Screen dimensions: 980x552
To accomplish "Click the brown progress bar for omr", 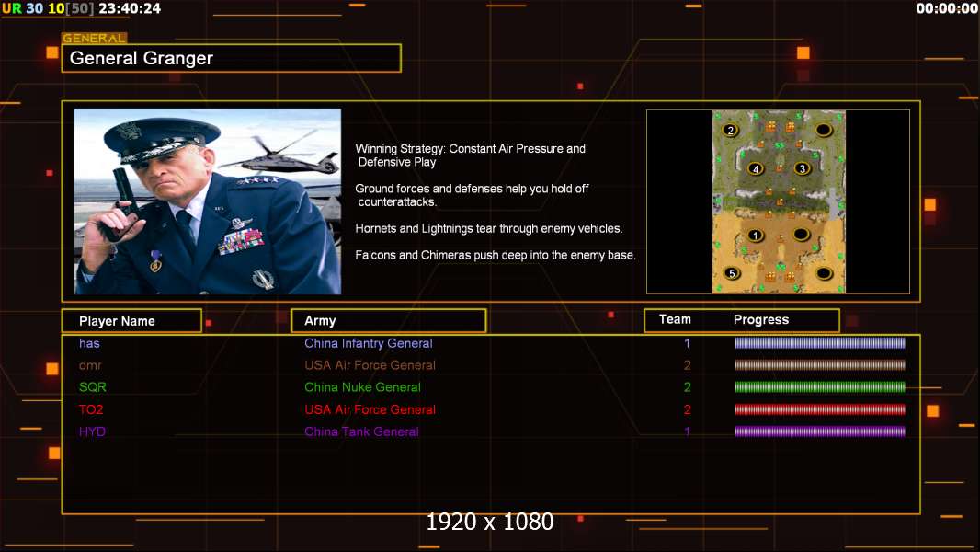I will (820, 364).
